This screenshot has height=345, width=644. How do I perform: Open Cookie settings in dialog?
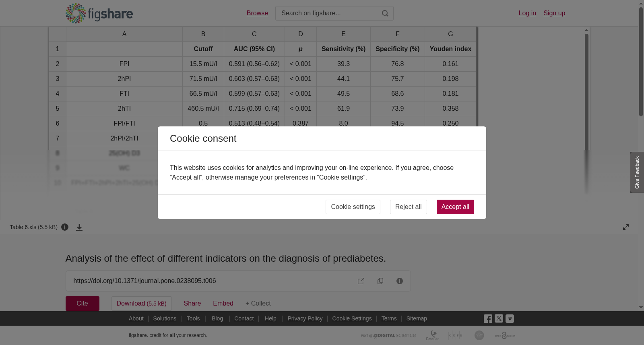[x=353, y=207]
